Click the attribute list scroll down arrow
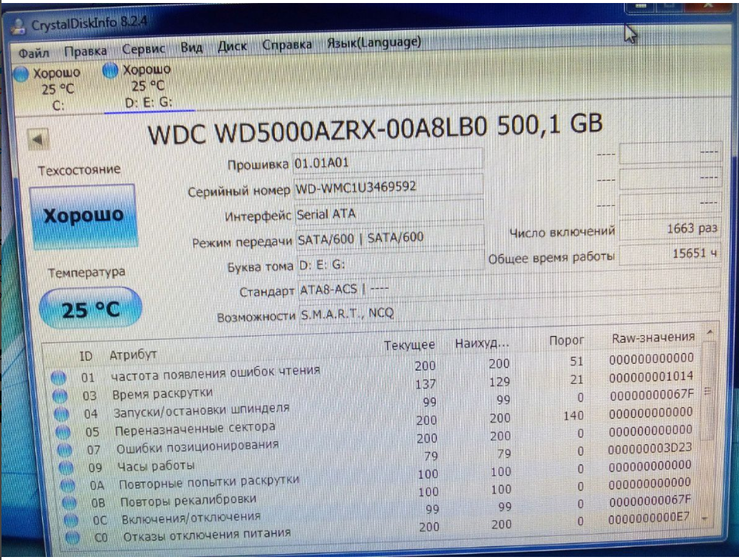Screen dimensions: 739x560 pyautogui.click(x=704, y=518)
